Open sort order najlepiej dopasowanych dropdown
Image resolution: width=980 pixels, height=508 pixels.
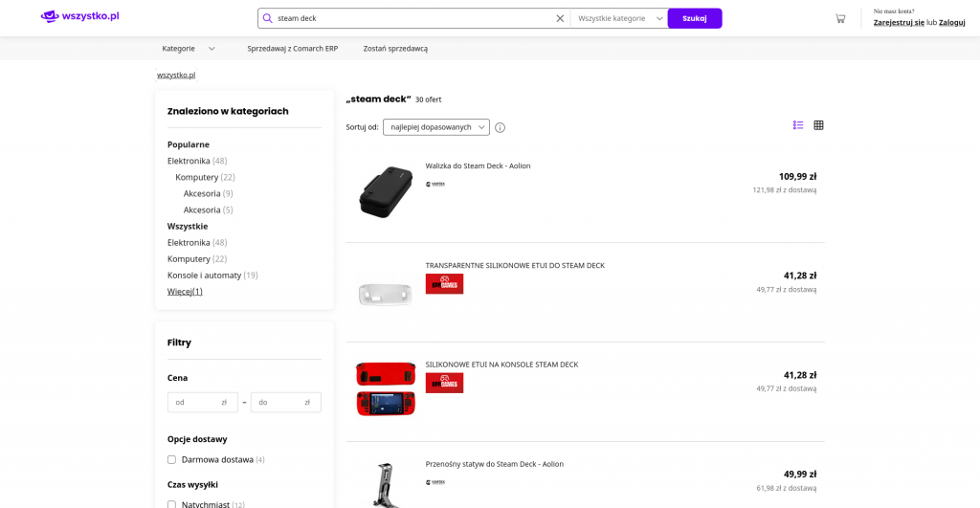436,127
